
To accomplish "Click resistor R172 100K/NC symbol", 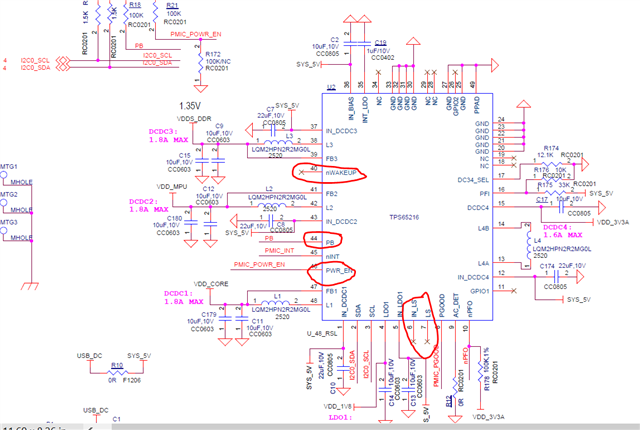I will [200, 61].
